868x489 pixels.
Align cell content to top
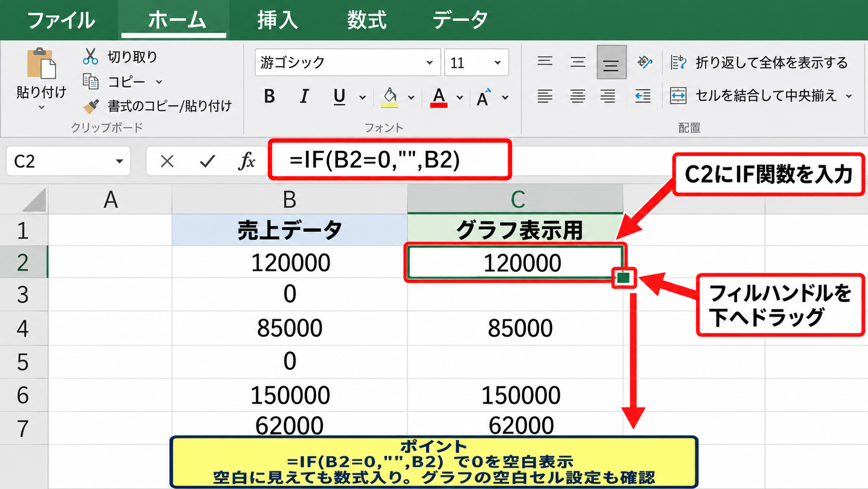tap(545, 62)
